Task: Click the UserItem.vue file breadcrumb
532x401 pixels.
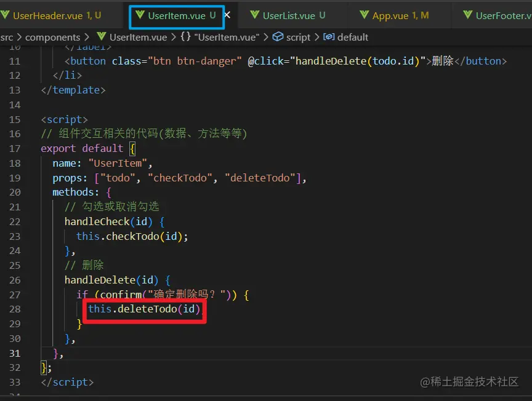Action: (139, 38)
